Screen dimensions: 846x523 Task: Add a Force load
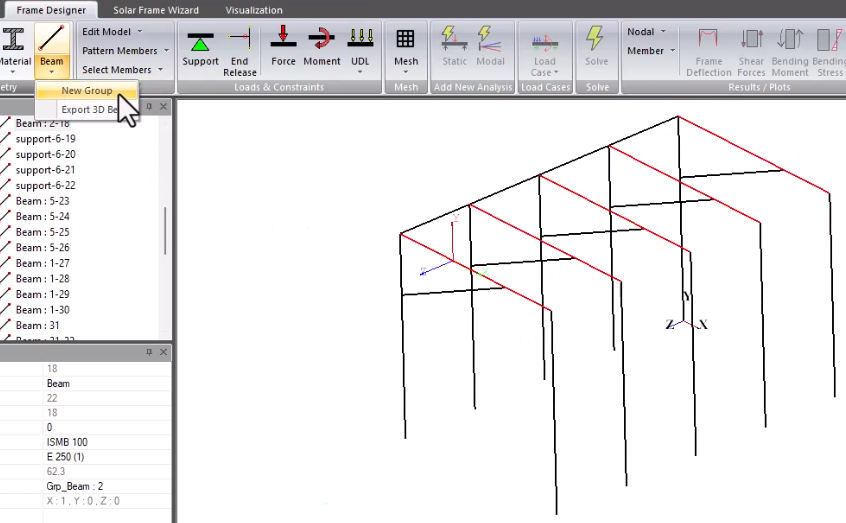pos(283,47)
